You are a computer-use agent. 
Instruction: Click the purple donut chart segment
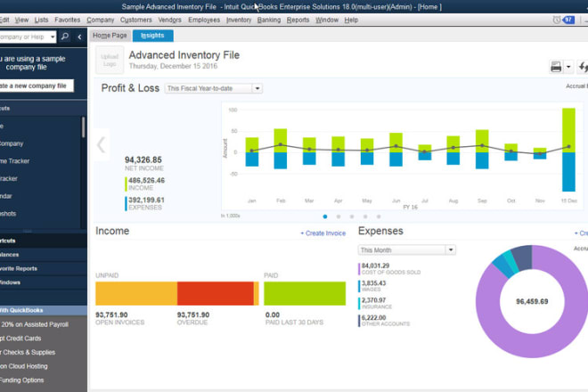click(x=532, y=345)
